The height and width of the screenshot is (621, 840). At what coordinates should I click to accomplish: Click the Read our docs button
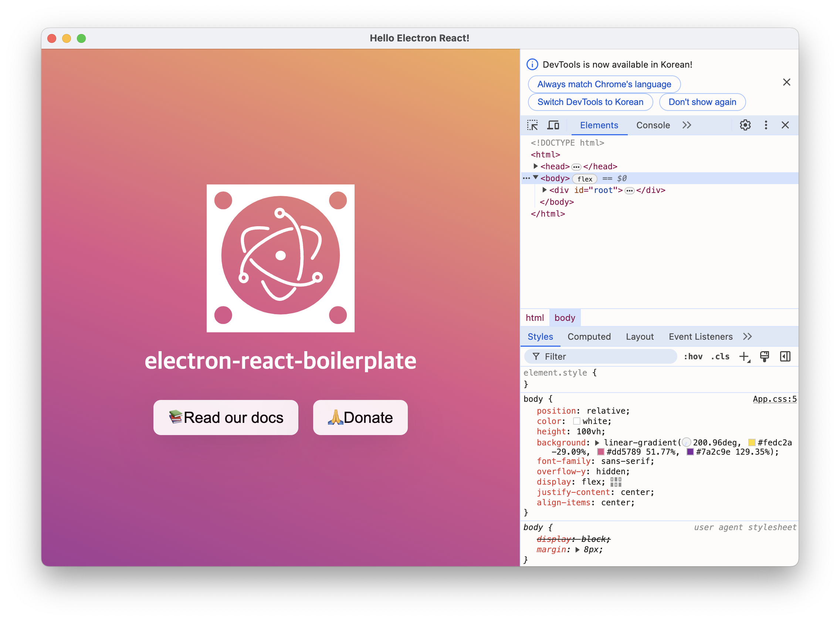pos(226,418)
